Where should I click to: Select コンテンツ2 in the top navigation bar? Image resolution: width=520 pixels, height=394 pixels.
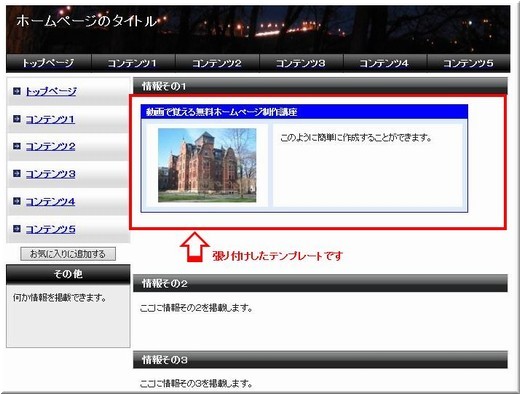[217, 63]
